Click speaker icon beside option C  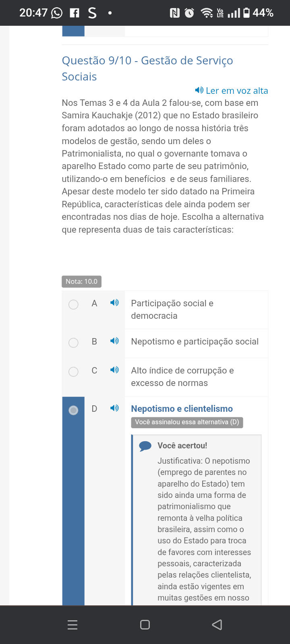114,370
